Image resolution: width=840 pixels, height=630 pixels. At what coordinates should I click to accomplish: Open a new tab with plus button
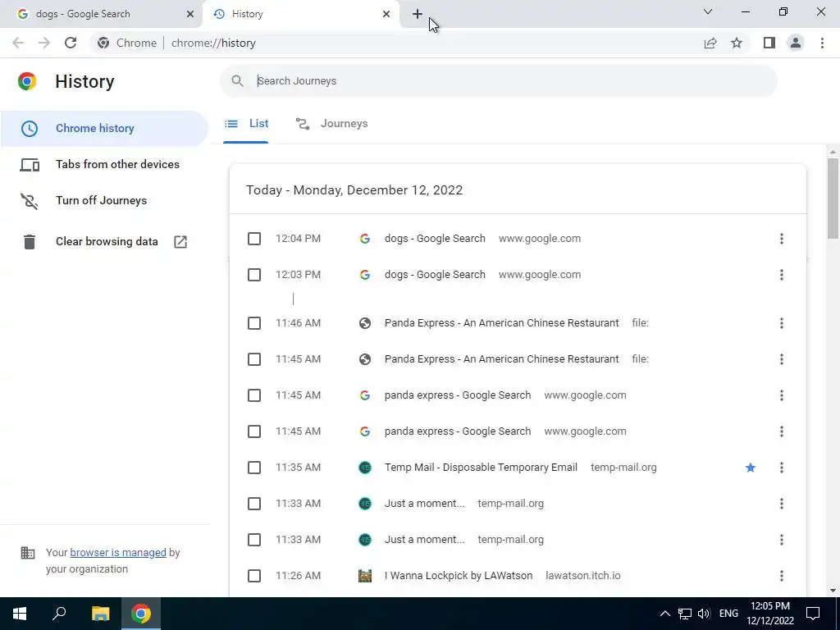pyautogui.click(x=418, y=14)
